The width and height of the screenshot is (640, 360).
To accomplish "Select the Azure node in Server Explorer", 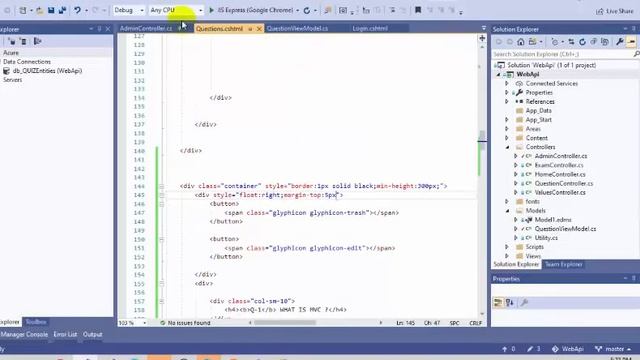I will point(11,53).
